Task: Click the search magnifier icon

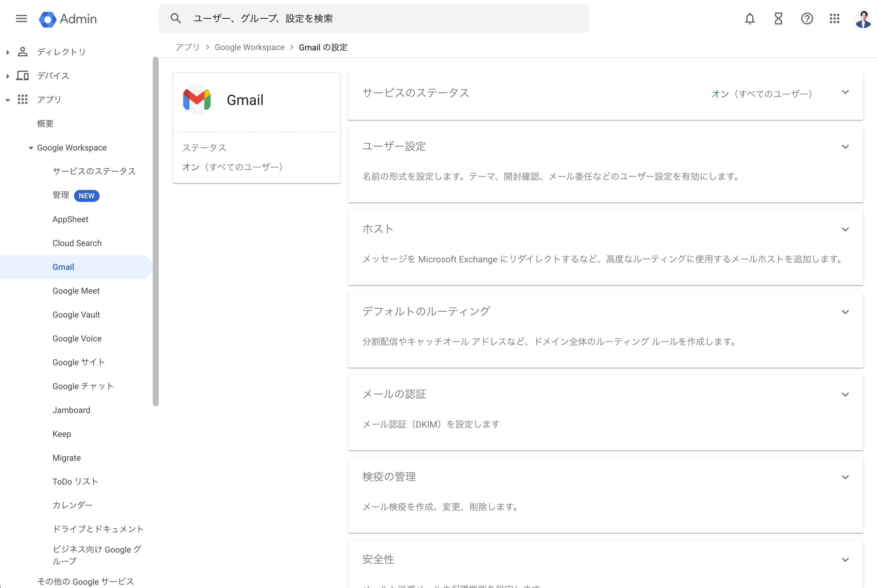Action: [x=176, y=18]
